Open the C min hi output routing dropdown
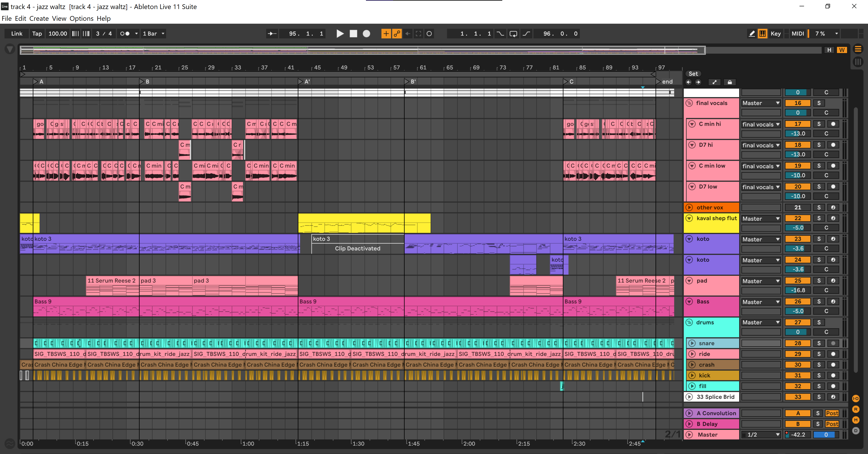The image size is (868, 454). [761, 124]
